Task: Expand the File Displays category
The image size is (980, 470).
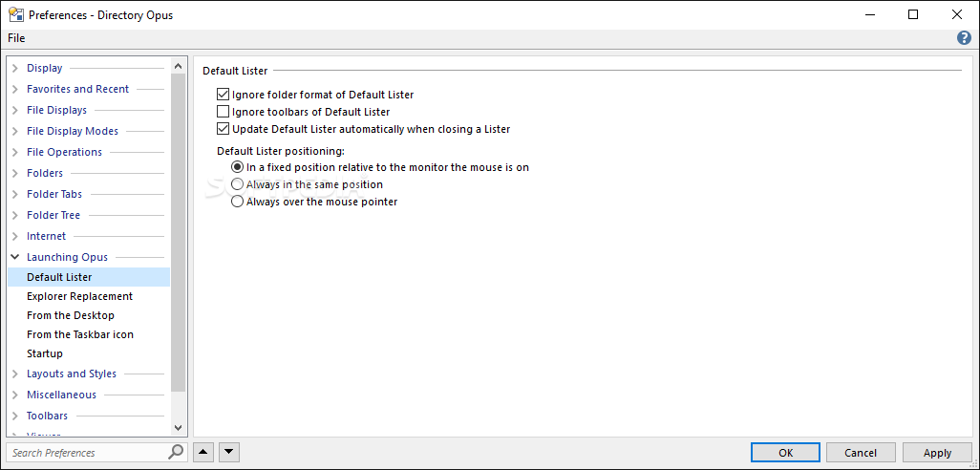Action: [15, 110]
